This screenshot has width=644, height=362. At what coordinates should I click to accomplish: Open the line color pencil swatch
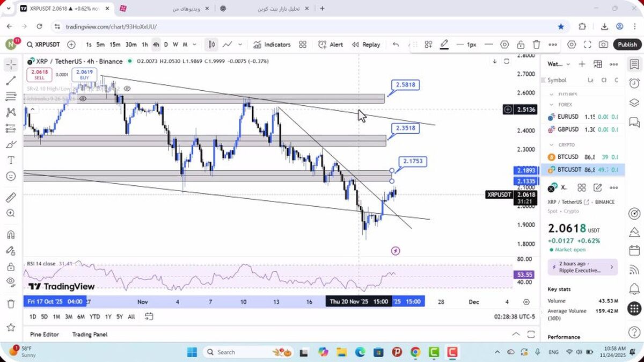(x=444, y=45)
